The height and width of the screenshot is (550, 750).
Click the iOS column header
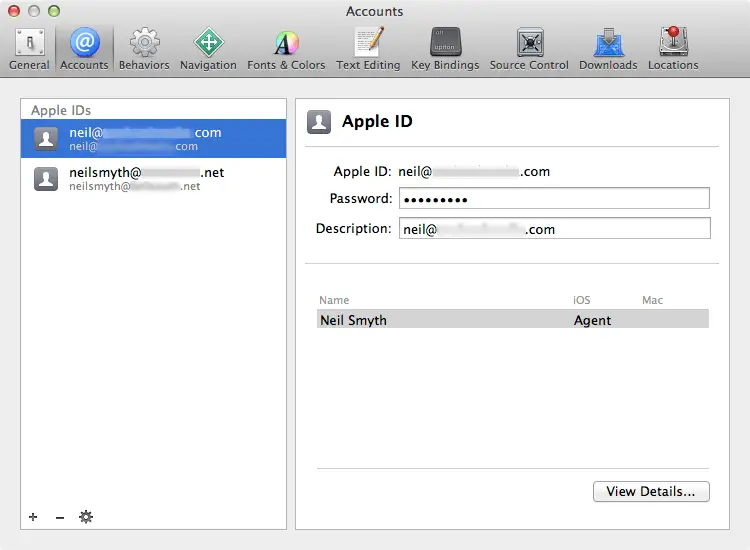(582, 300)
